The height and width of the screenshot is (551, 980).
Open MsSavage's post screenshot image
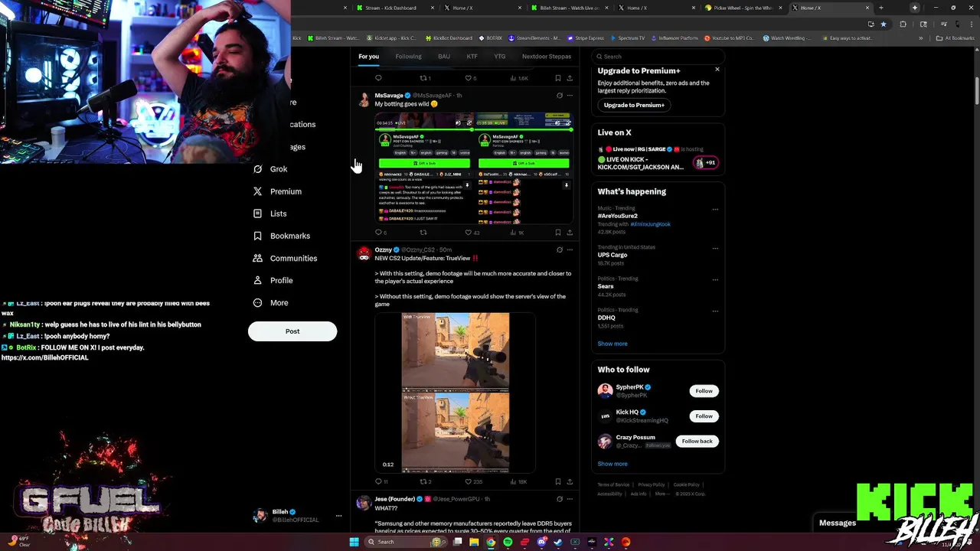pyautogui.click(x=474, y=168)
